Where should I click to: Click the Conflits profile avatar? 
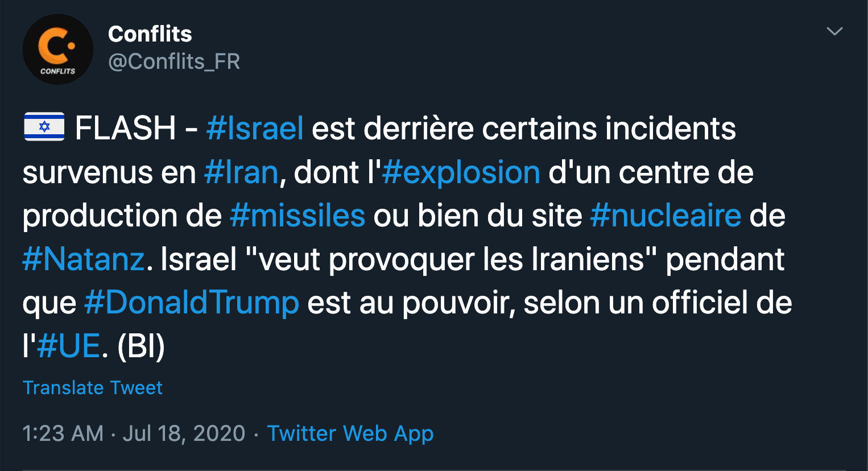[x=57, y=49]
